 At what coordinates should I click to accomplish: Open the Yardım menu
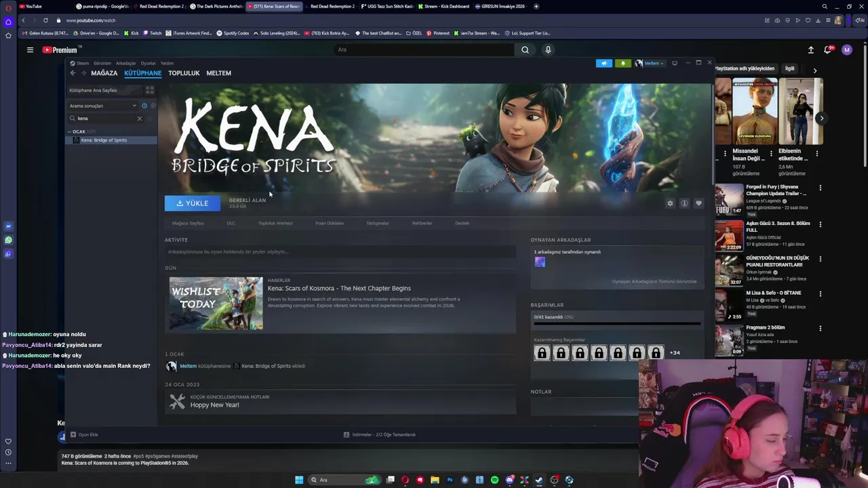point(167,63)
